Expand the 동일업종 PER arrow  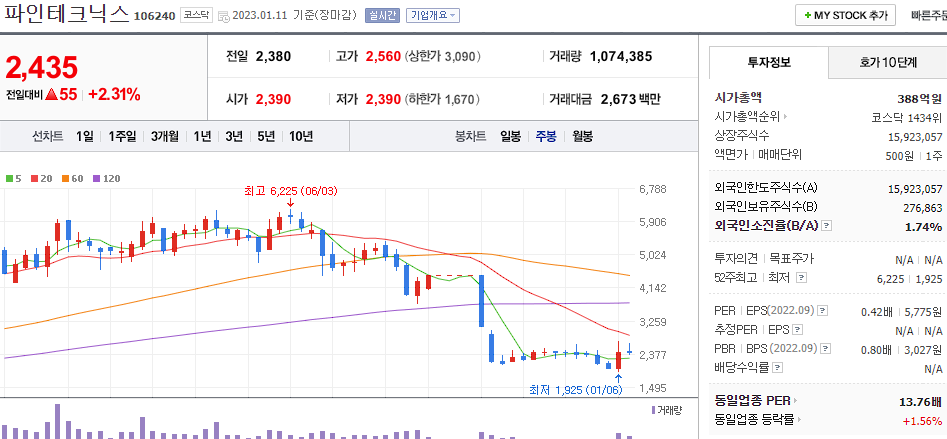(795, 400)
